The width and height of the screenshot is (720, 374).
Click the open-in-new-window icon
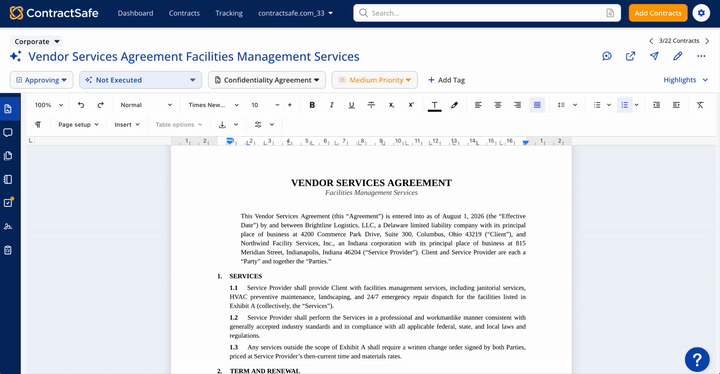[630, 56]
